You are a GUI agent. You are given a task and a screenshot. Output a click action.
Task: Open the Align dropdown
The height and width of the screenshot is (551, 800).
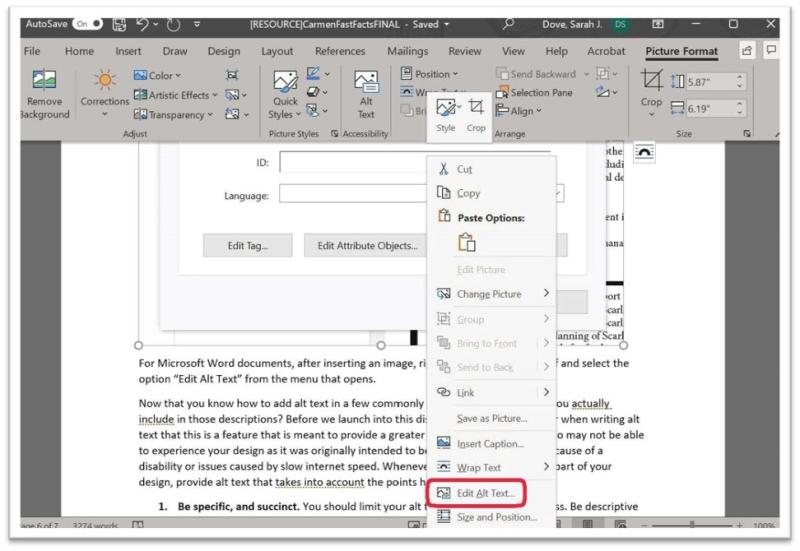(x=518, y=111)
